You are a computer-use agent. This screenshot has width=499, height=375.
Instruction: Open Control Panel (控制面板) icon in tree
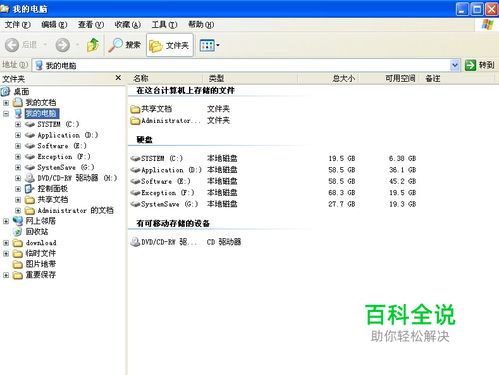pos(30,189)
